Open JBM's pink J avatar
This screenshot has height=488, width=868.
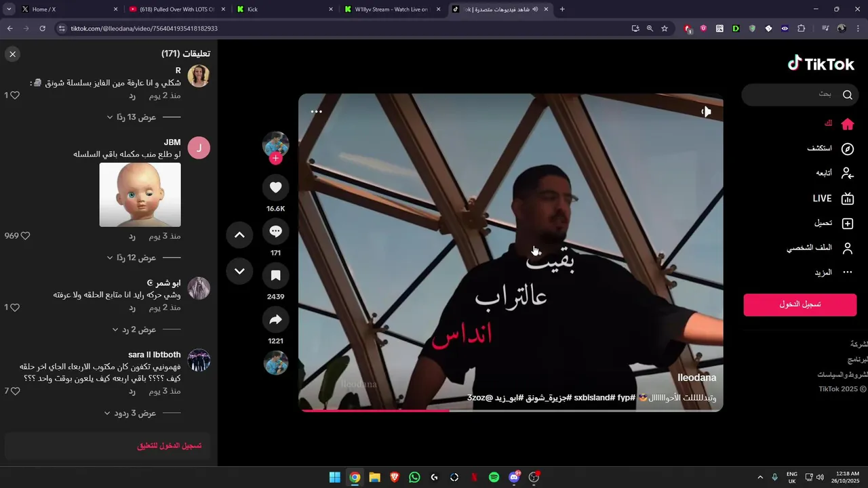[x=199, y=148]
